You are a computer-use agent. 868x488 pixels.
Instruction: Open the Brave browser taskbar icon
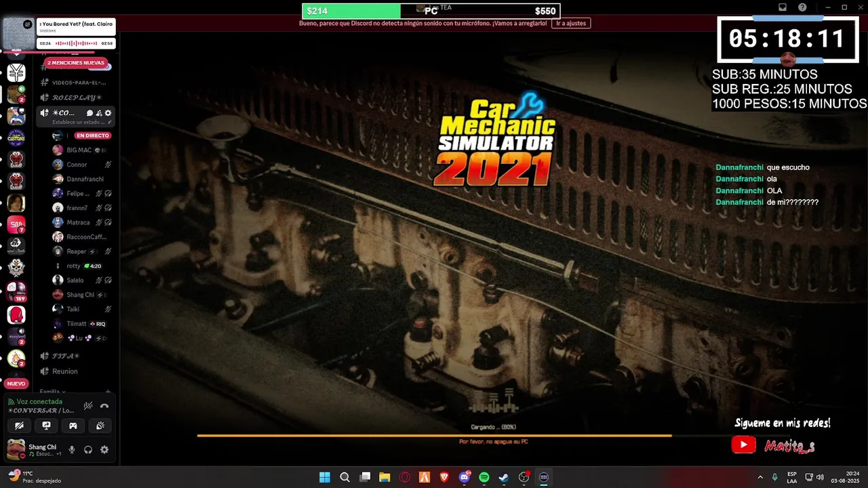pos(444,477)
